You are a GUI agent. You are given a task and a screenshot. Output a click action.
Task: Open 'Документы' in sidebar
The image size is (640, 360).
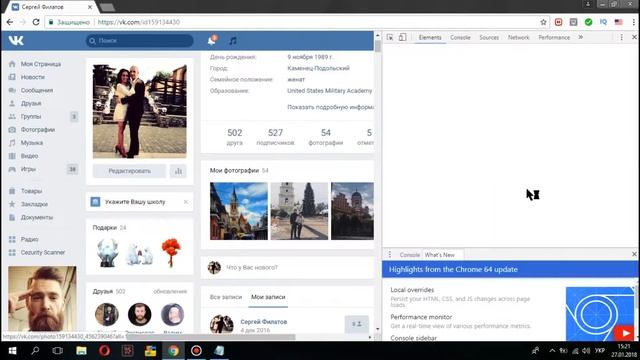click(37, 217)
